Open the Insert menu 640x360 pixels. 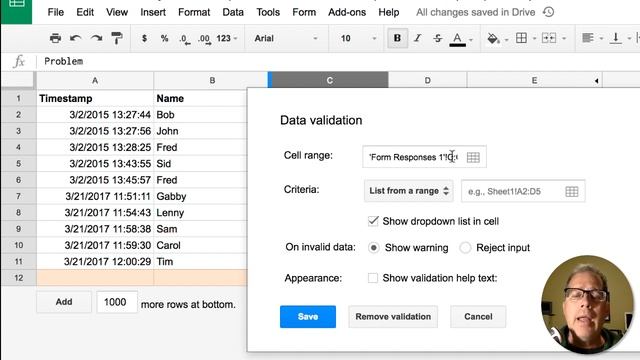click(x=153, y=12)
